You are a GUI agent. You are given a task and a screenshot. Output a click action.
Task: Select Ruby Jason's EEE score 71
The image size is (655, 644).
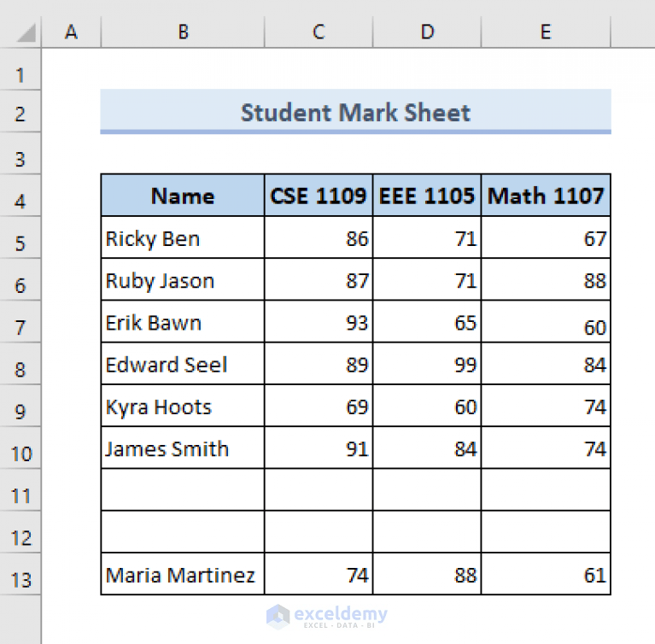(427, 279)
